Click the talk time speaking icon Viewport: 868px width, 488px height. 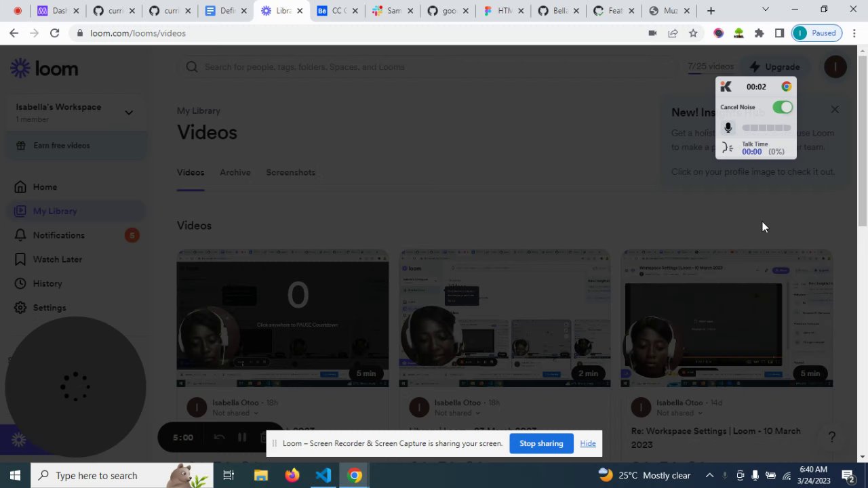click(728, 148)
